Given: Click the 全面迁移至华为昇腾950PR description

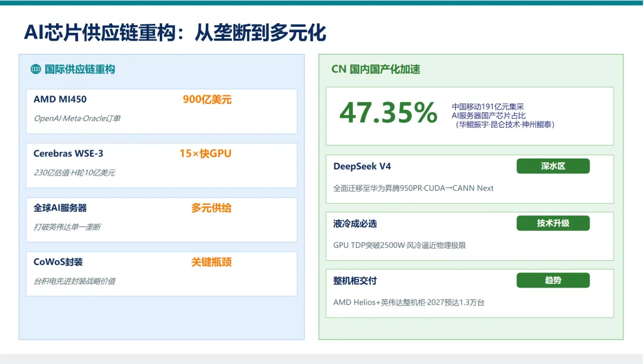Looking at the screenshot, I should (413, 188).
